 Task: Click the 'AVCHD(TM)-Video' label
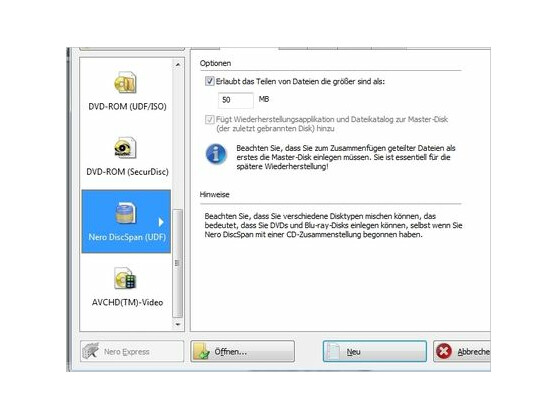(127, 303)
